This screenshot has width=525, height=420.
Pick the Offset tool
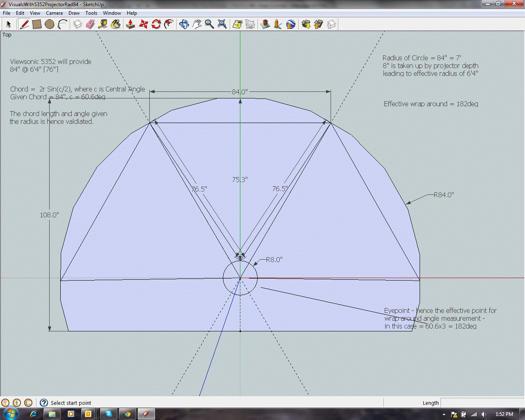coord(169,25)
